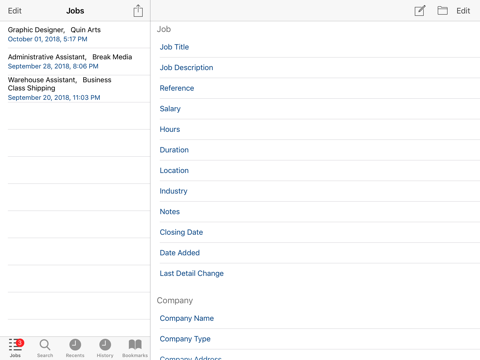480x360 pixels.
Task: Tap the red badge on Jobs icon
Action: (20, 342)
